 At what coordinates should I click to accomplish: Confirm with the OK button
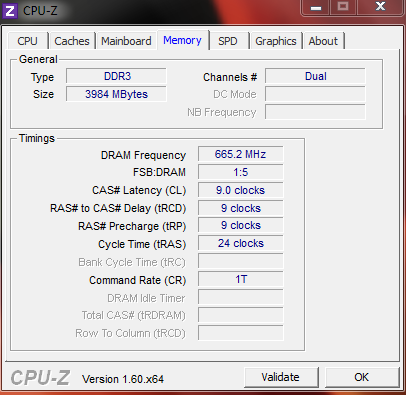tap(362, 377)
